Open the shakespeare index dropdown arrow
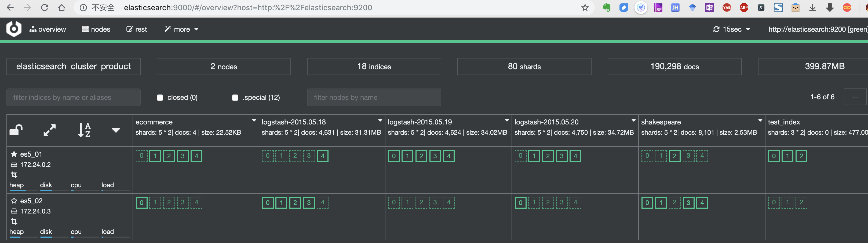868x243 pixels. [760, 120]
